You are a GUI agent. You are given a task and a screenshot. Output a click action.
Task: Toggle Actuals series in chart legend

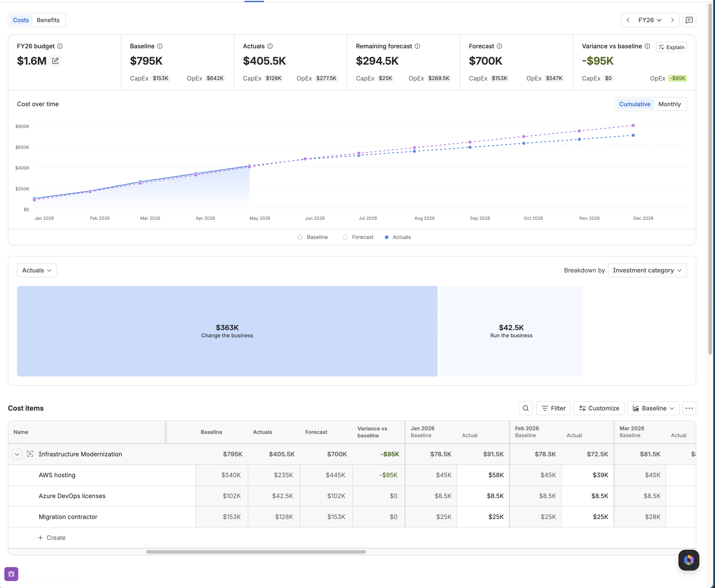tap(398, 237)
